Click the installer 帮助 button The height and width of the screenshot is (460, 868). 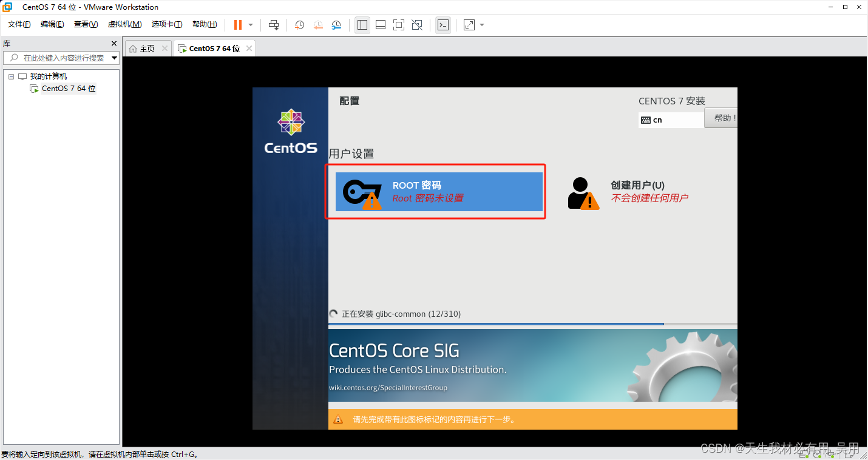[x=721, y=118]
